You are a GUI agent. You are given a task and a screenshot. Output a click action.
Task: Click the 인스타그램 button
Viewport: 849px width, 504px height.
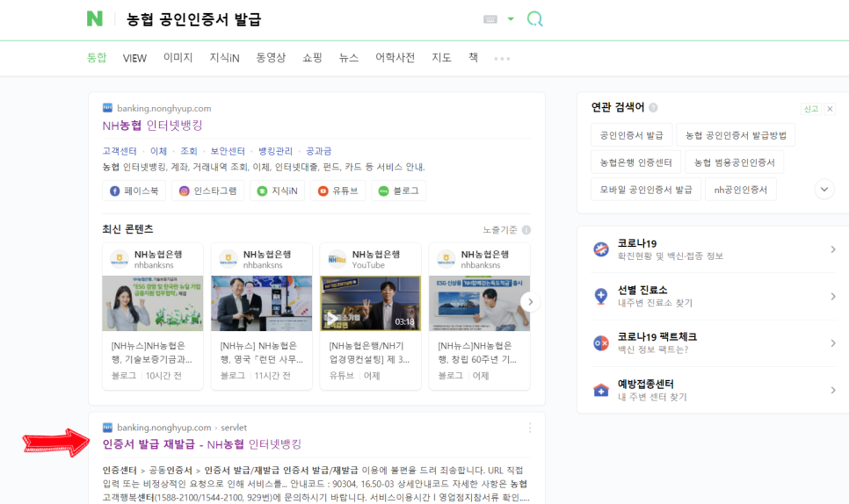[208, 191]
